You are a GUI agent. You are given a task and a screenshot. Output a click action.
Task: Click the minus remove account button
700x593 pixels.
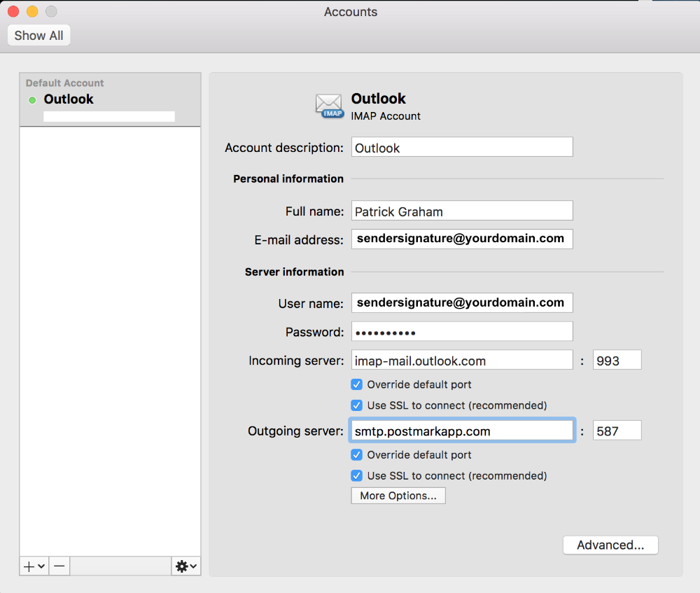click(x=59, y=566)
